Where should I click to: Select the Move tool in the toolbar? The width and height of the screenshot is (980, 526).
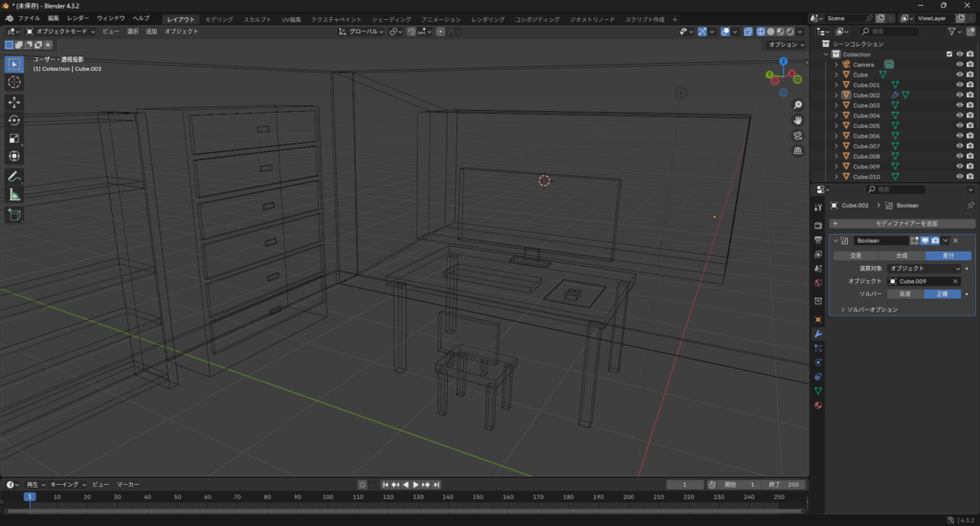(x=14, y=101)
